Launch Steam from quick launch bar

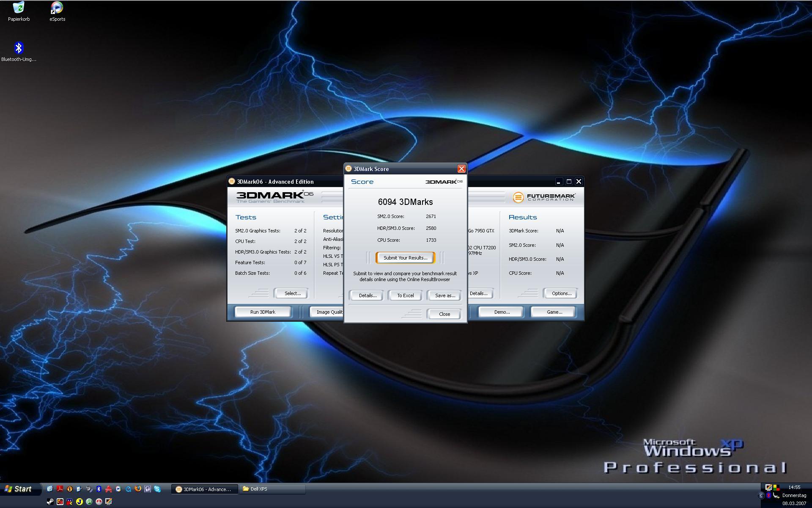pos(50,502)
